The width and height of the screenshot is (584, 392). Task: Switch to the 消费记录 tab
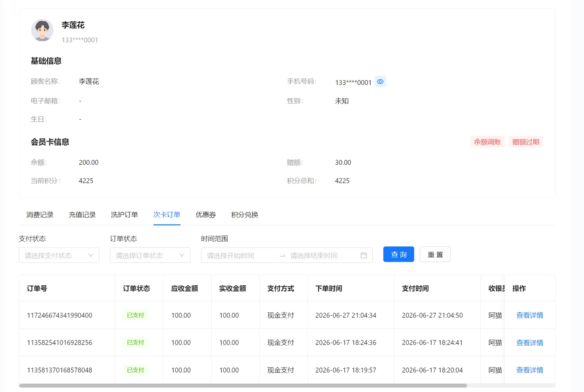(40, 215)
